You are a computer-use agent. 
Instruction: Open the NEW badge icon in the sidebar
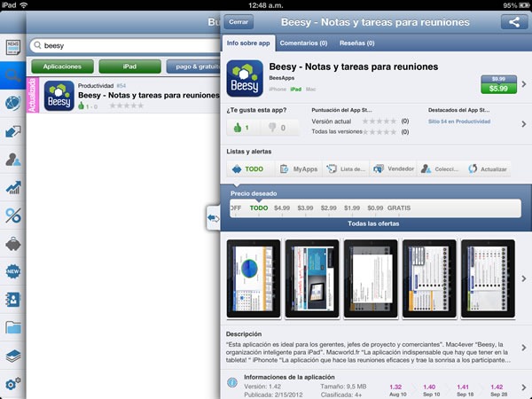[x=13, y=271]
